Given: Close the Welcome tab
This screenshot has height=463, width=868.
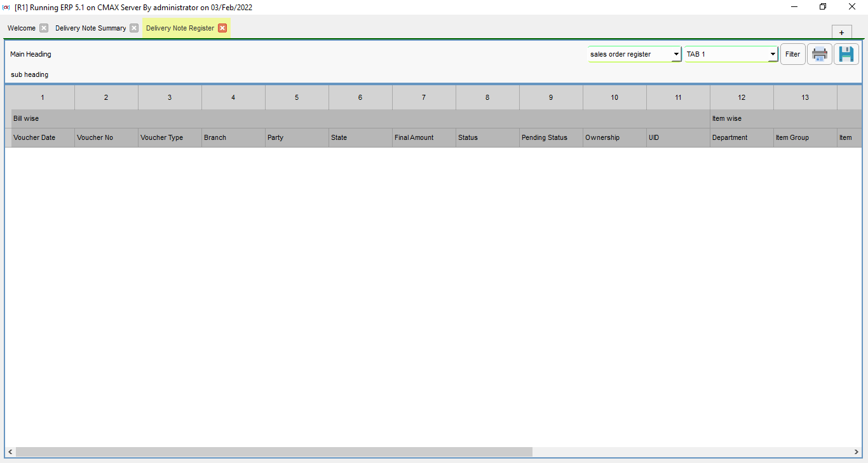Looking at the screenshot, I should pos(43,28).
